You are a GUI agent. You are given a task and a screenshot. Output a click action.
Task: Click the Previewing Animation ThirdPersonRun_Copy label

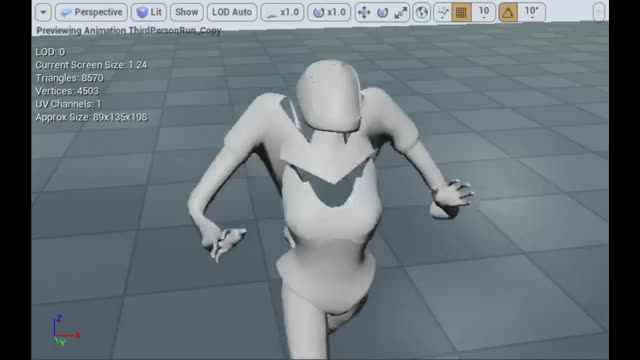[129, 31]
